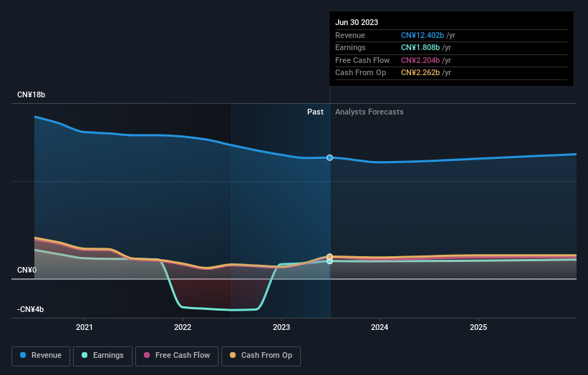588x375 pixels.
Task: Click the 2021 x-axis label
Action: click(x=85, y=328)
